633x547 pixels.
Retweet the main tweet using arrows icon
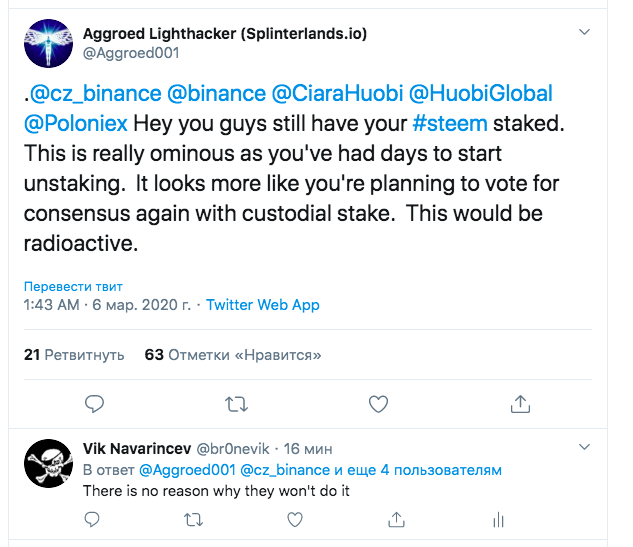coord(236,404)
